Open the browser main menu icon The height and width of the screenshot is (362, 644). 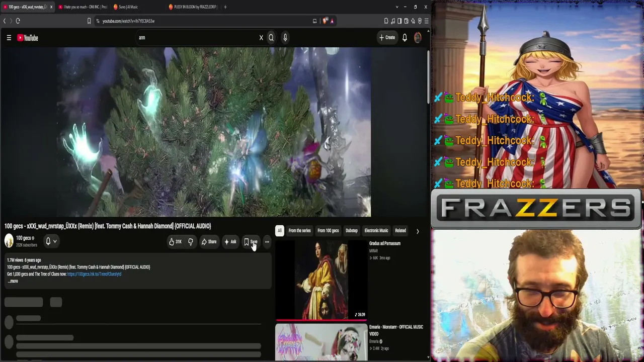[x=427, y=21]
